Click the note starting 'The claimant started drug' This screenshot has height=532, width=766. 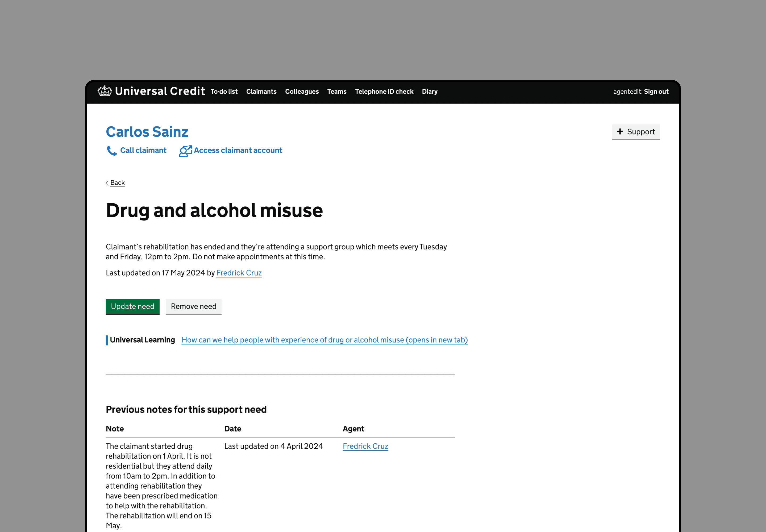point(162,486)
